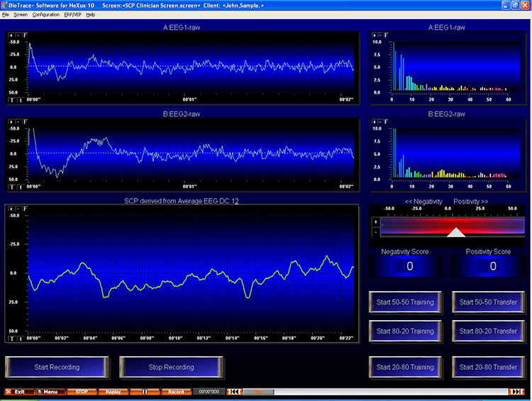Click zoom-out minus on B:EEG2-raw waveform graph
Viewport: 532px width, 401px height.
click(18, 122)
